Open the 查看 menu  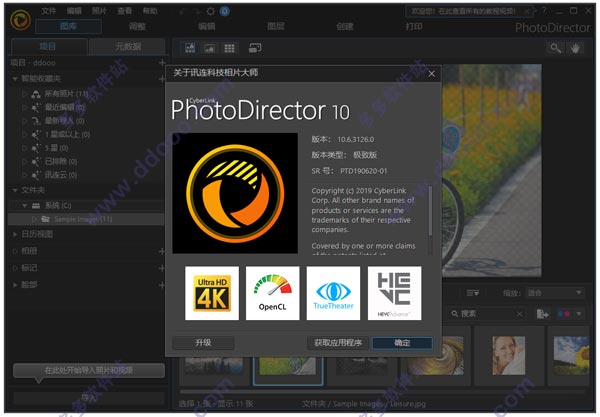tap(124, 11)
